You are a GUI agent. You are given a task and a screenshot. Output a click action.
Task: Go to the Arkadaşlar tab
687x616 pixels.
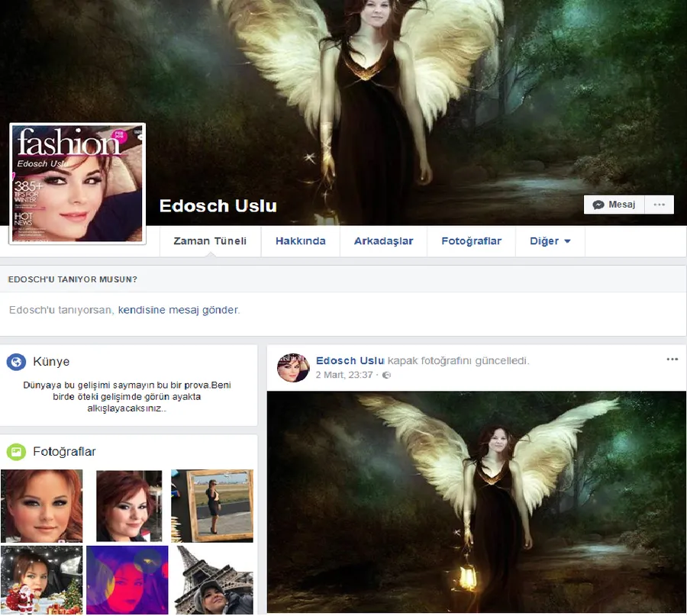383,241
